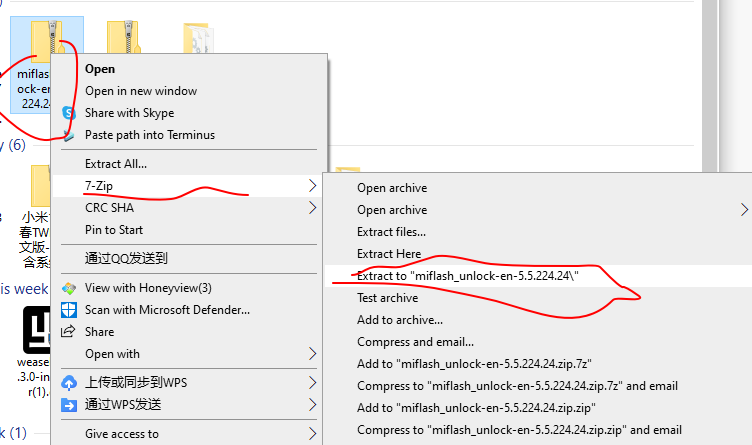Screen dimensions: 752x445
Task: Expand the 7-Zip submenu arrow
Action: click(x=313, y=186)
